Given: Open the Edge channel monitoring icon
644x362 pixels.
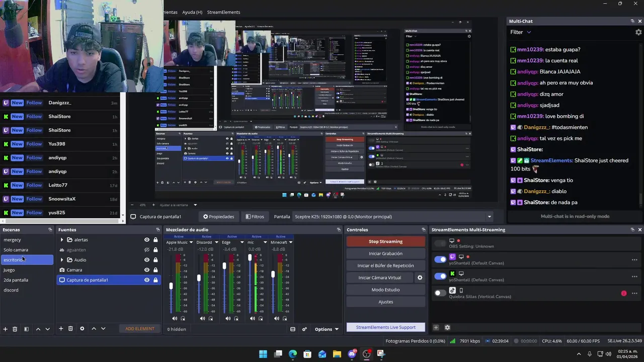Looking at the screenshot, I should pyautogui.click(x=236, y=318).
